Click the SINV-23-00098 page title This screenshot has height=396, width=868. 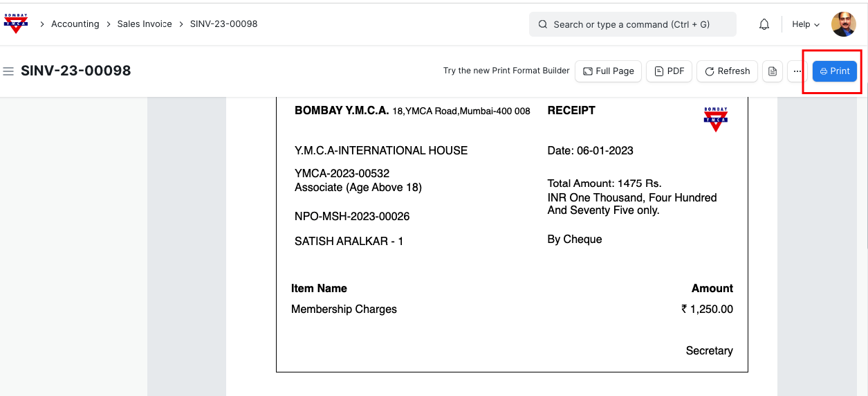[75, 71]
